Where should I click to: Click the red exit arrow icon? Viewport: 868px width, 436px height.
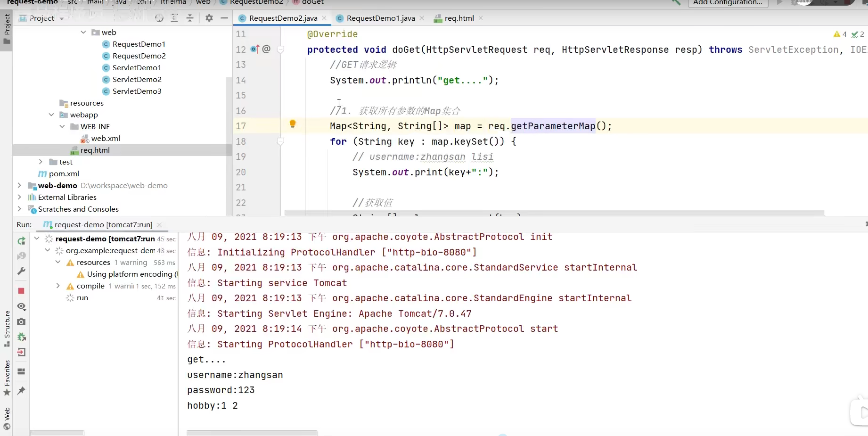pos(21,352)
